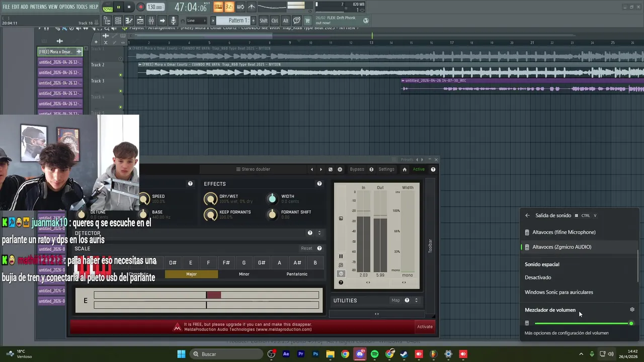Open the FILE menu
644x362 pixels.
[6, 7]
